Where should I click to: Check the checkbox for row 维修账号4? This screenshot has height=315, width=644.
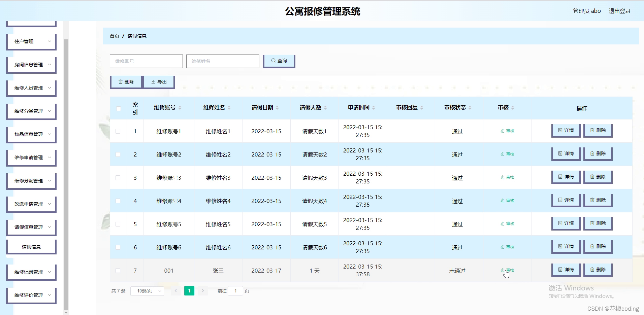[x=118, y=201]
